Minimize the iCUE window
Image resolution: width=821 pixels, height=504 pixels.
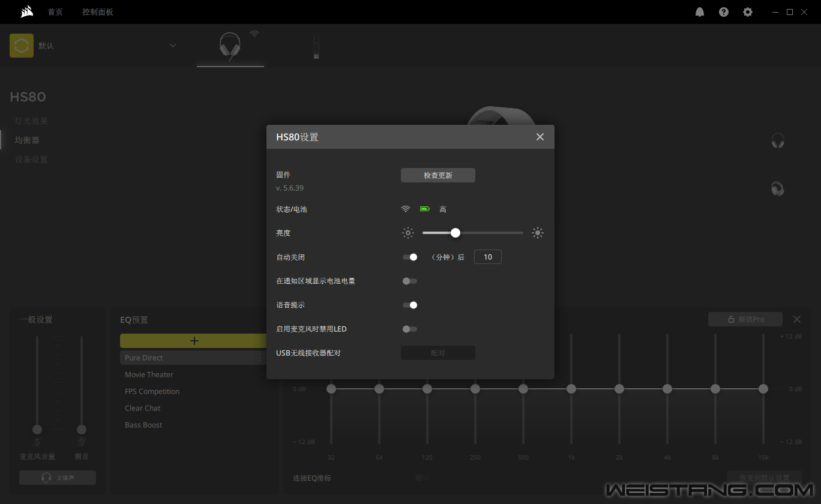coord(775,12)
